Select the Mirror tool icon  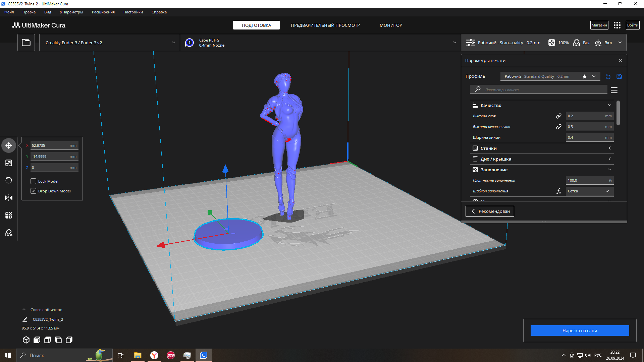tap(9, 198)
